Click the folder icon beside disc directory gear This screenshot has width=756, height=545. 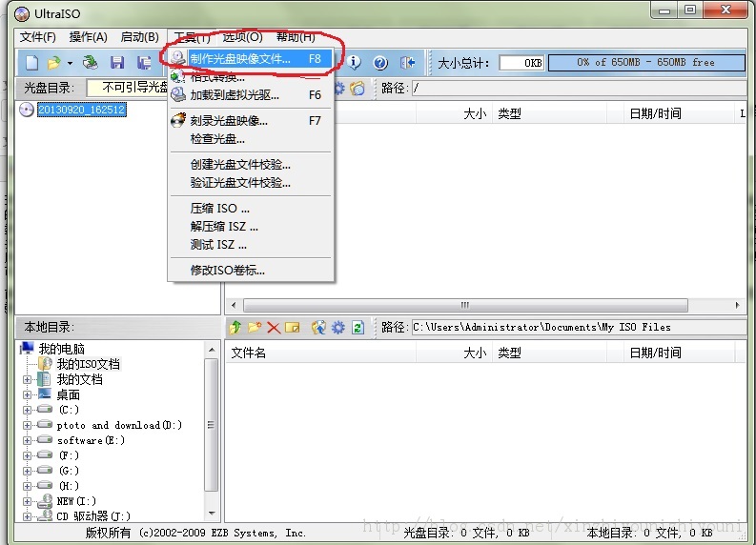pyautogui.click(x=358, y=89)
